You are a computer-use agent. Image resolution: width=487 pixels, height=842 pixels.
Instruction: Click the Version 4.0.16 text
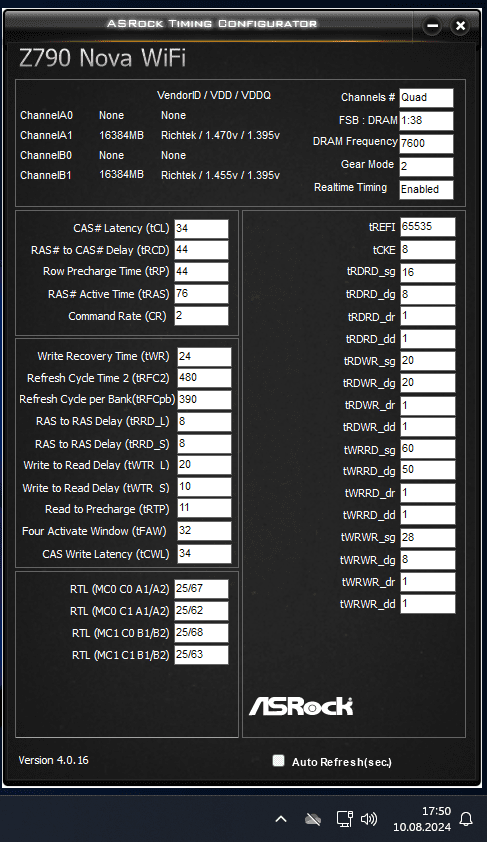[x=53, y=760]
